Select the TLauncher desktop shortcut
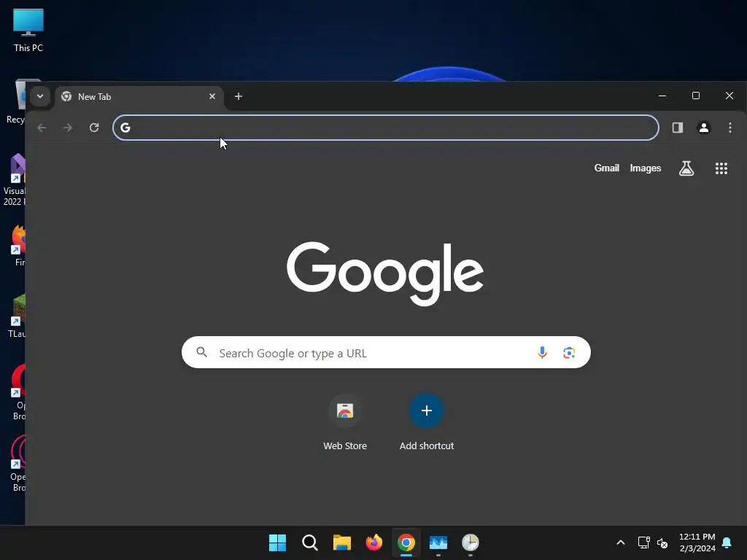The width and height of the screenshot is (747, 560). pos(18,316)
